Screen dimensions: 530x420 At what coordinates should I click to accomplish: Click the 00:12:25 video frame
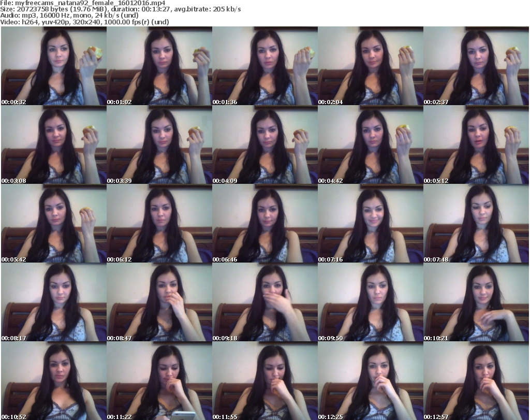click(371, 381)
